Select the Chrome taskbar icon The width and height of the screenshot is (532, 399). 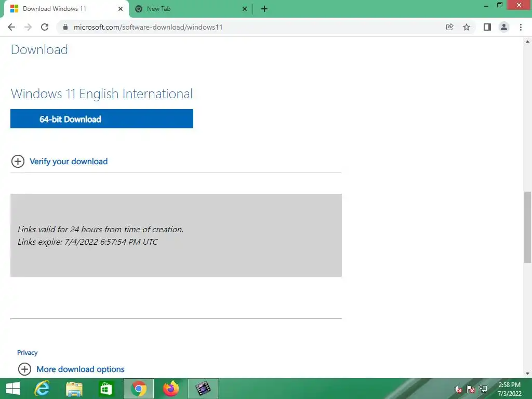click(138, 389)
